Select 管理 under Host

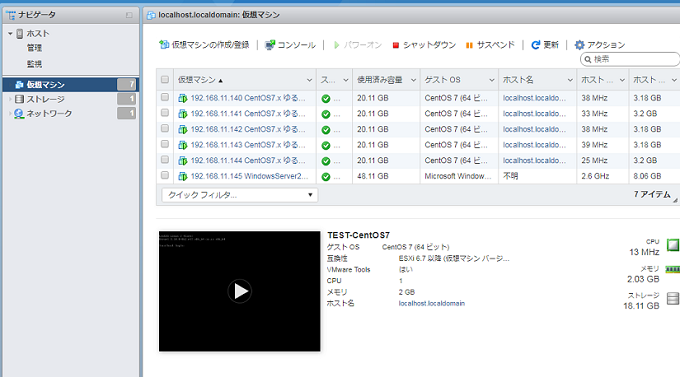[x=34, y=48]
